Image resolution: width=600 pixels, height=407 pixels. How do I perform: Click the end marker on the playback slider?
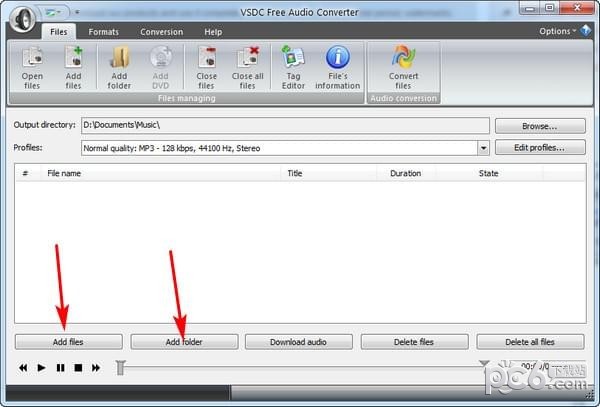[484, 363]
